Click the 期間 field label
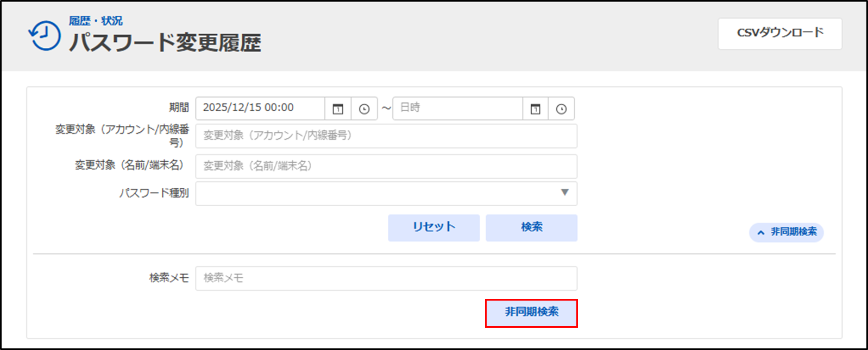Viewport: 868px width, 350px height. tap(179, 107)
